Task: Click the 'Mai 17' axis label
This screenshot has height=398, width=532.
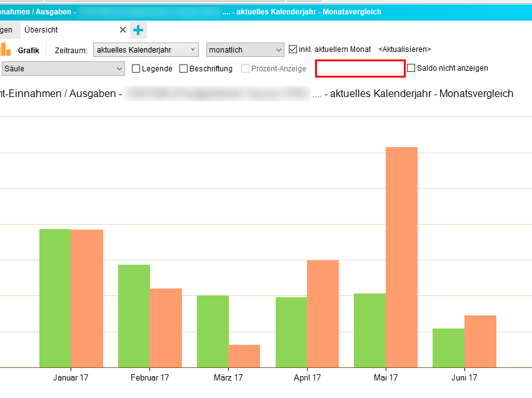Action: (386, 377)
